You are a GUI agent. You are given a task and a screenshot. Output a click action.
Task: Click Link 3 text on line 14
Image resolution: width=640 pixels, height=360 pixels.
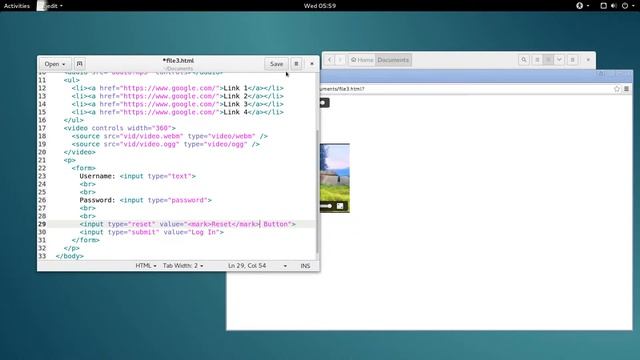[236, 104]
